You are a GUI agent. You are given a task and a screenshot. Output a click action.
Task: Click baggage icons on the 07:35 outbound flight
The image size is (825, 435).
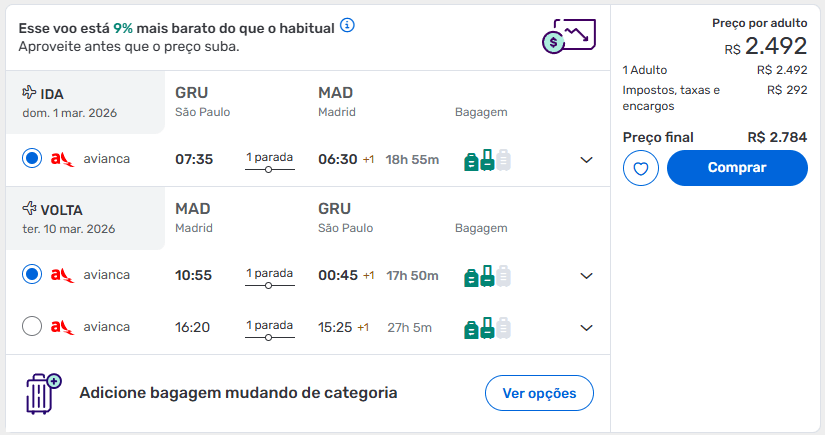[x=487, y=160]
